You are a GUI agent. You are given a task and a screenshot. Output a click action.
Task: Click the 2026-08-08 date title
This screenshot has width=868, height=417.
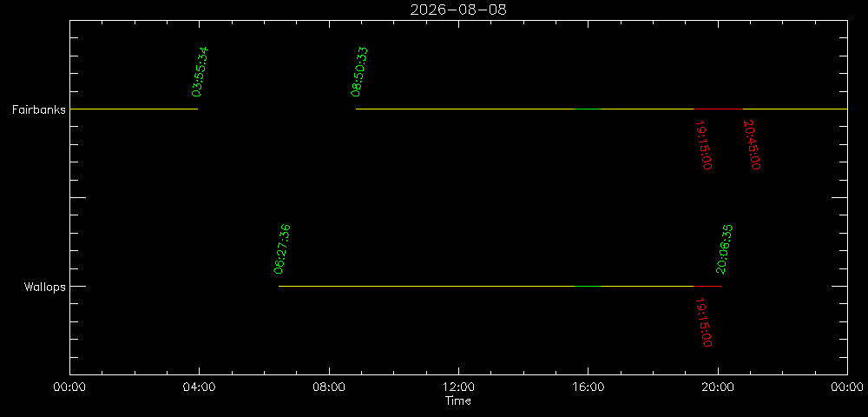(x=458, y=10)
